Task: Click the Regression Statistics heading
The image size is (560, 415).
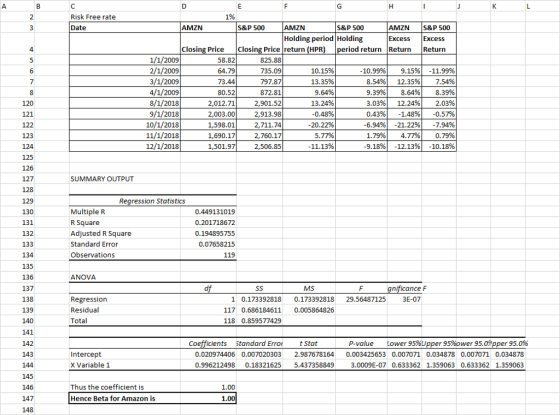Action: tap(152, 201)
